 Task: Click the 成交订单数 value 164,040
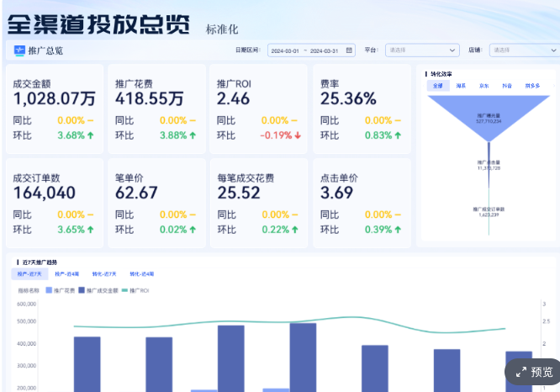[x=45, y=193]
